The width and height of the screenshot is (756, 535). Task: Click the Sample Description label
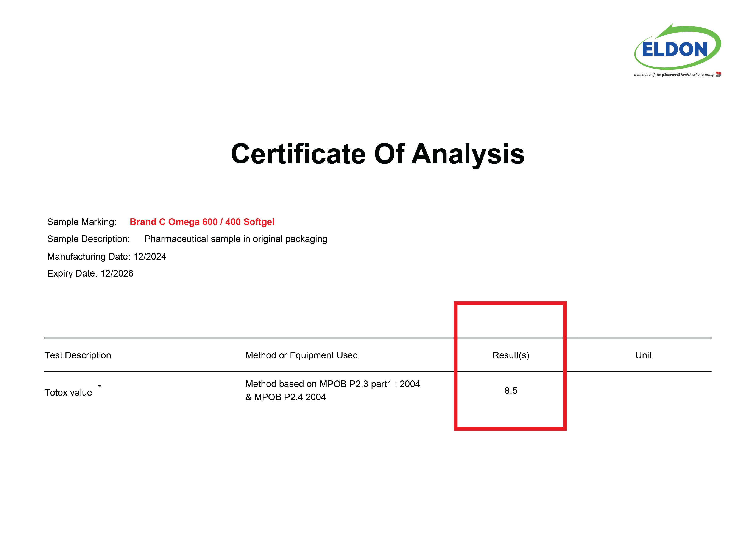pos(88,239)
